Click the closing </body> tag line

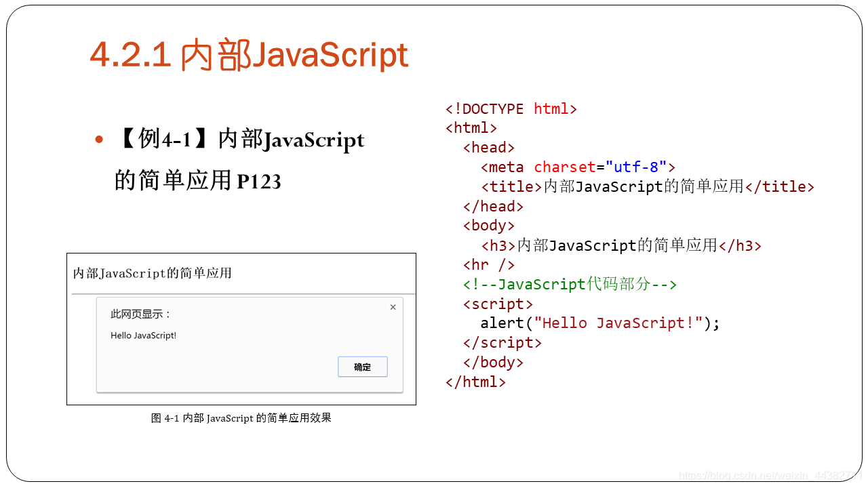click(x=494, y=362)
